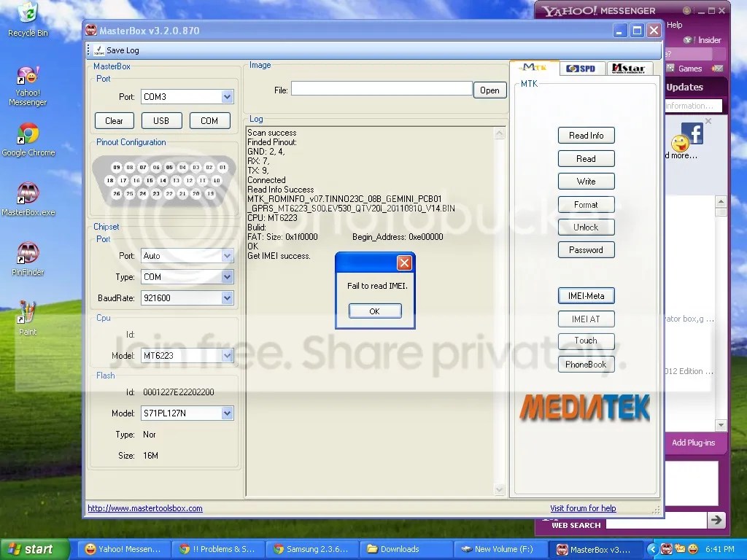Click the image File input field
747x560 pixels.
tap(382, 88)
